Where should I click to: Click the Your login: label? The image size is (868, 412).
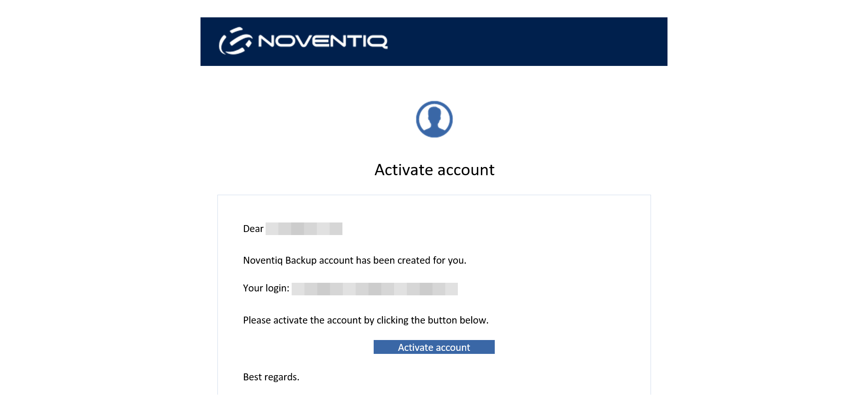pos(266,288)
